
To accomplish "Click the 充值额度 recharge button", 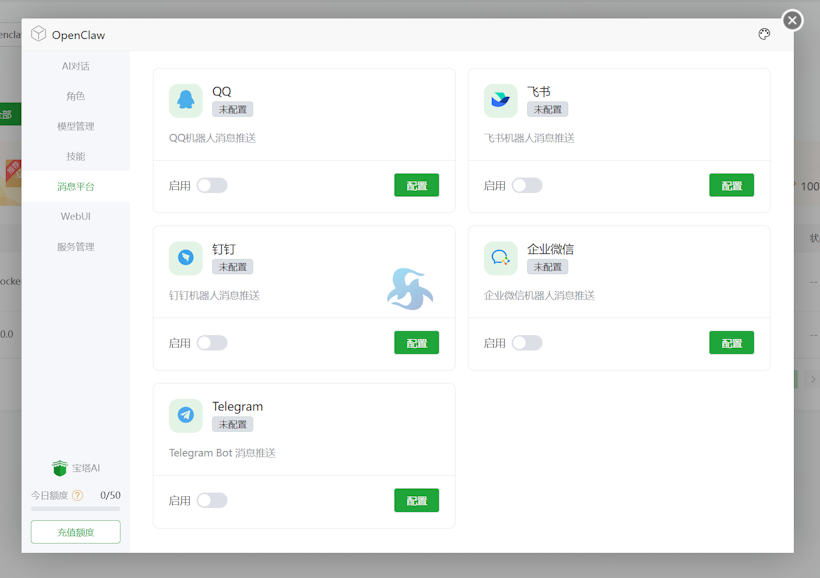I will (75, 531).
